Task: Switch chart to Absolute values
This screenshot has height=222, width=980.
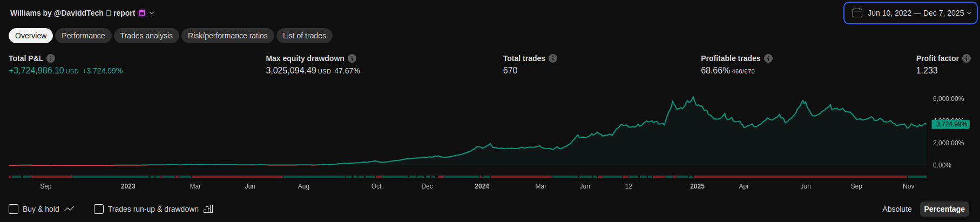Action: (896, 209)
